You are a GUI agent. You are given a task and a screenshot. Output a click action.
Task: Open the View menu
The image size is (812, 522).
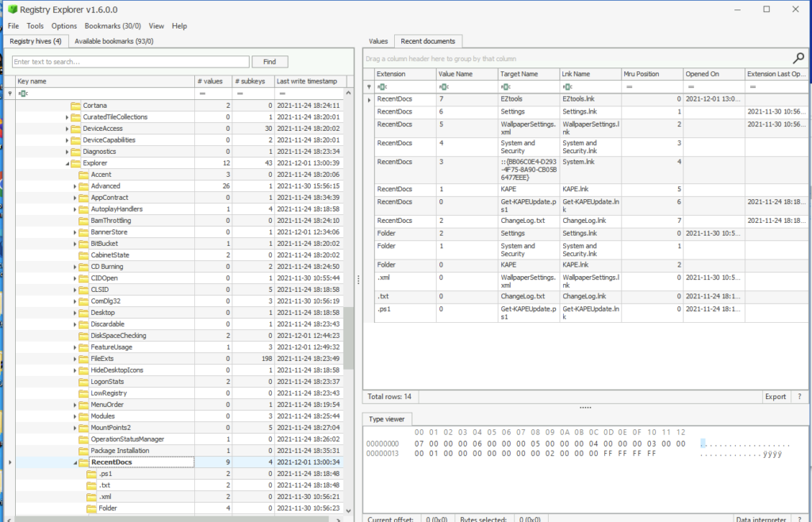tap(156, 26)
